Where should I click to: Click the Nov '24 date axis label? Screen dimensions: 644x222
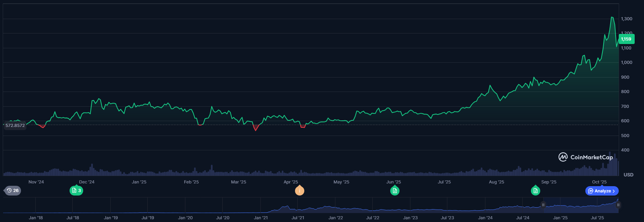click(36, 182)
